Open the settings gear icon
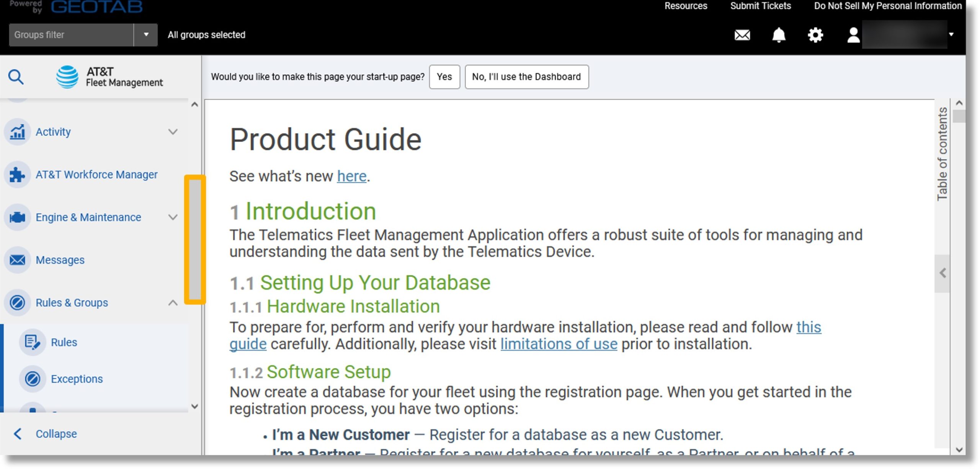 815,35
